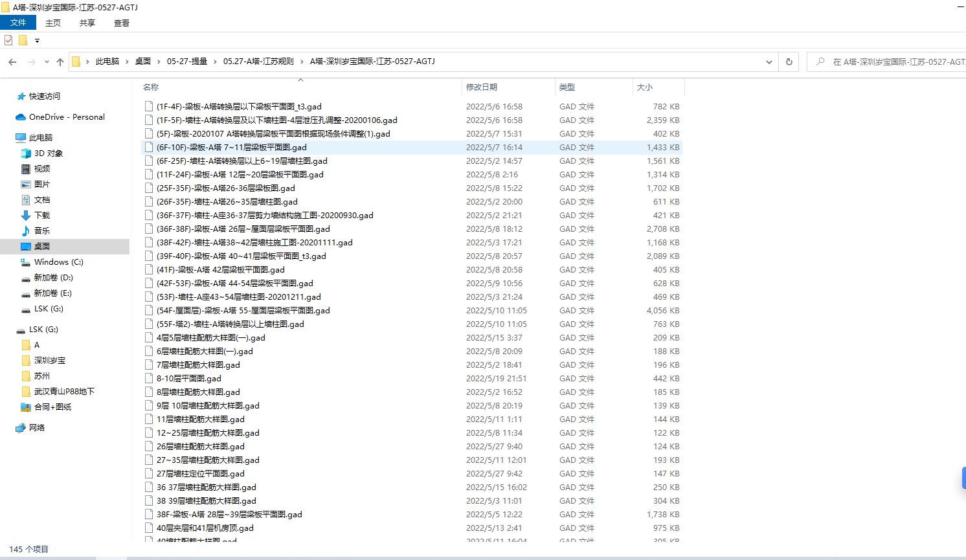Click file icon of (6F-10F)-梁板-A塔 7~11层 file
The image size is (966, 560).
pyautogui.click(x=149, y=147)
